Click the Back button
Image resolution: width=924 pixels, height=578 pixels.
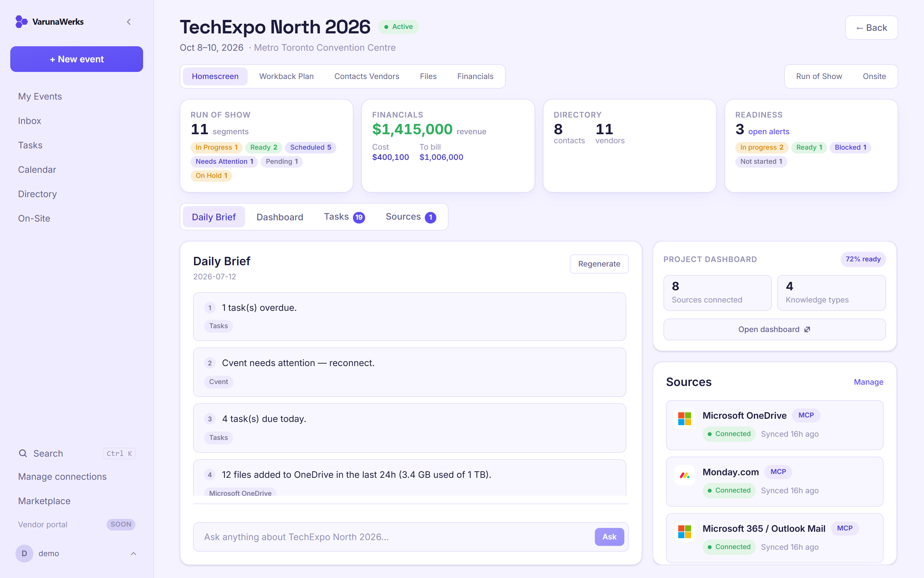(871, 28)
